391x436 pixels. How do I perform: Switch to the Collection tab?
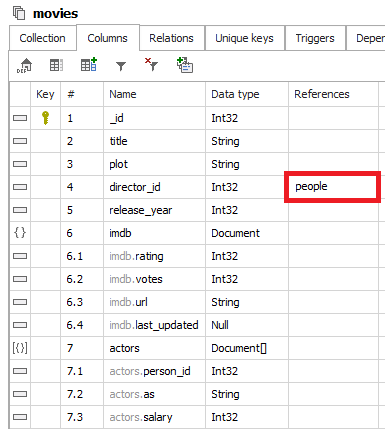pos(42,38)
